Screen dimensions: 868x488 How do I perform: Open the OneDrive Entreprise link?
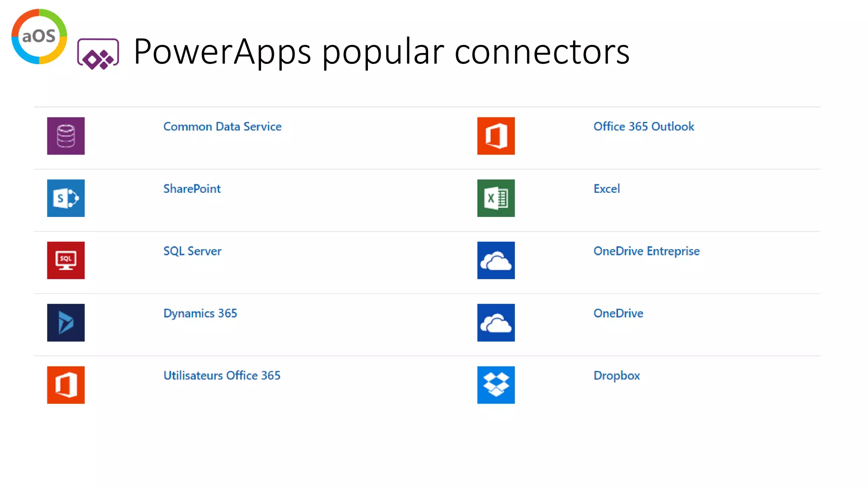[x=646, y=251]
